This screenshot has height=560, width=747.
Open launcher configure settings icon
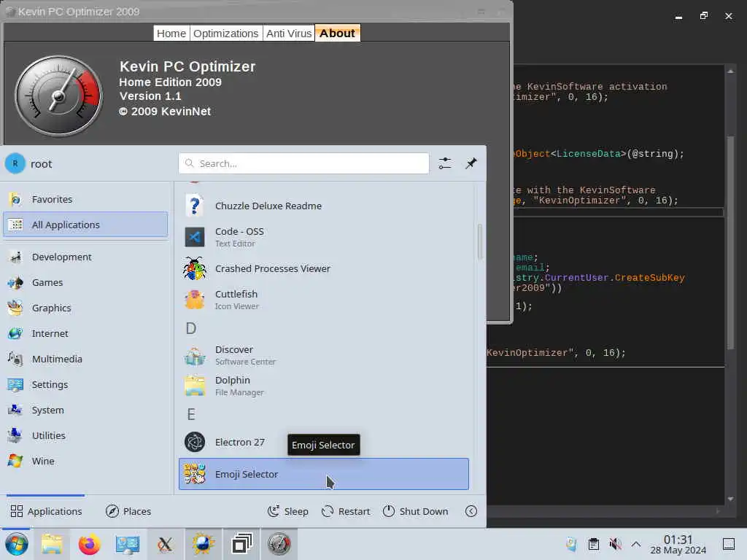pyautogui.click(x=445, y=163)
